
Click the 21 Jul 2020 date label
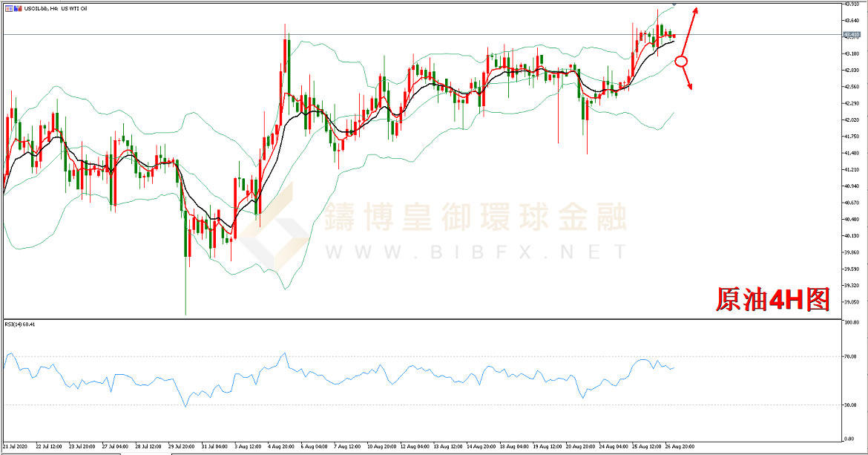(16, 448)
